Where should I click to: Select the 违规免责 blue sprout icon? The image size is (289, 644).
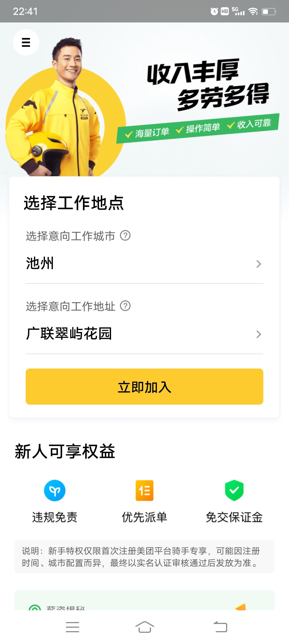(55, 490)
